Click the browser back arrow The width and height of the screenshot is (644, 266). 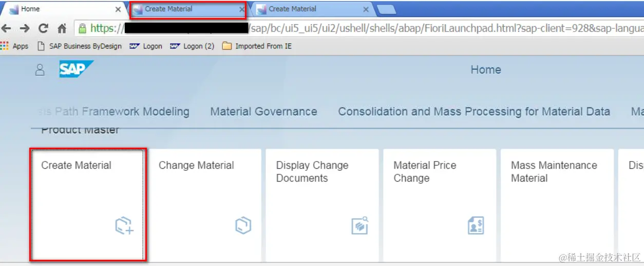pos(7,28)
